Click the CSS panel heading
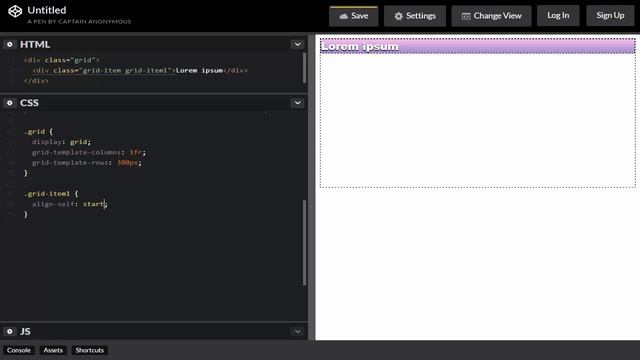 [29, 103]
